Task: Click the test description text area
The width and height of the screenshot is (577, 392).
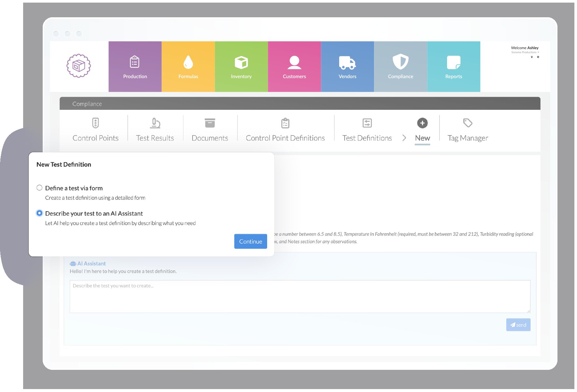Action: [300, 297]
